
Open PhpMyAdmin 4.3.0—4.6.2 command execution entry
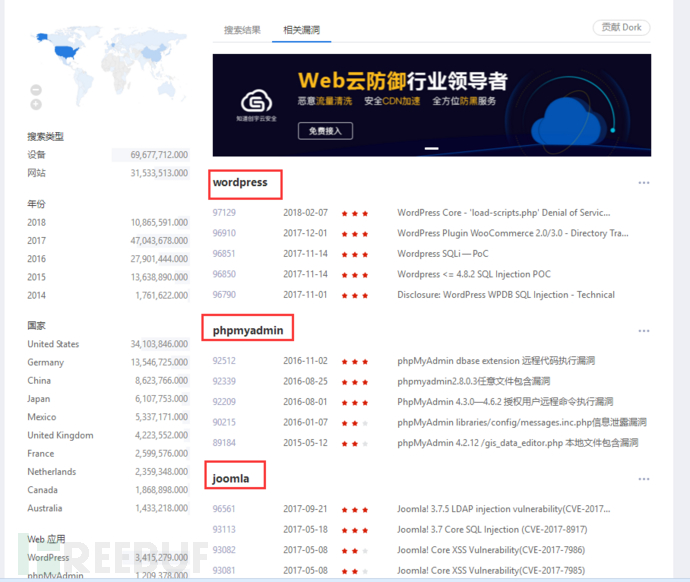point(505,402)
